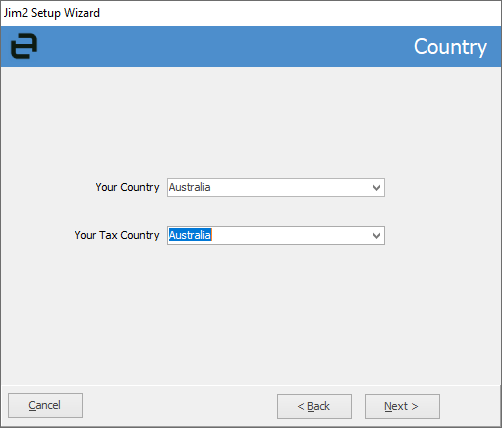Cancel the setup wizard
The height and width of the screenshot is (428, 502).
tap(45, 405)
